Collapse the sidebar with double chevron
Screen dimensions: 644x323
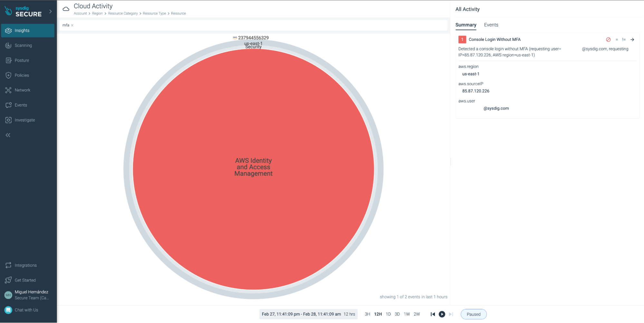click(8, 135)
